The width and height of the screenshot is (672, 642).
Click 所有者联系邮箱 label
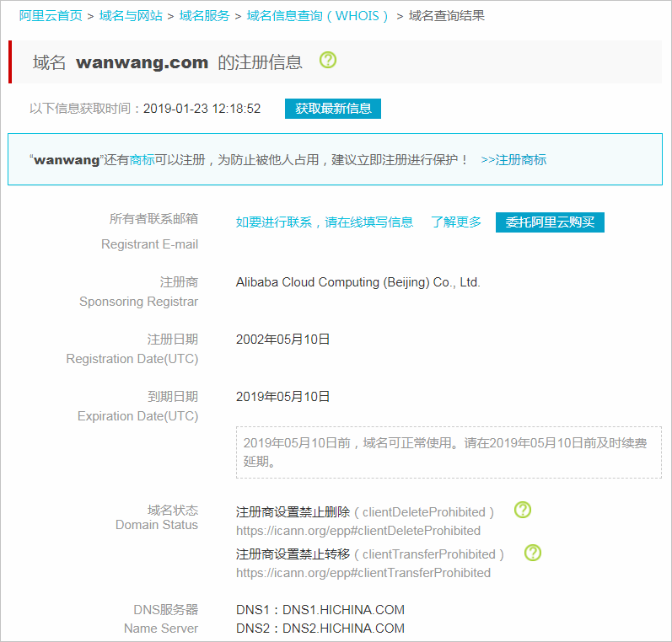[153, 219]
